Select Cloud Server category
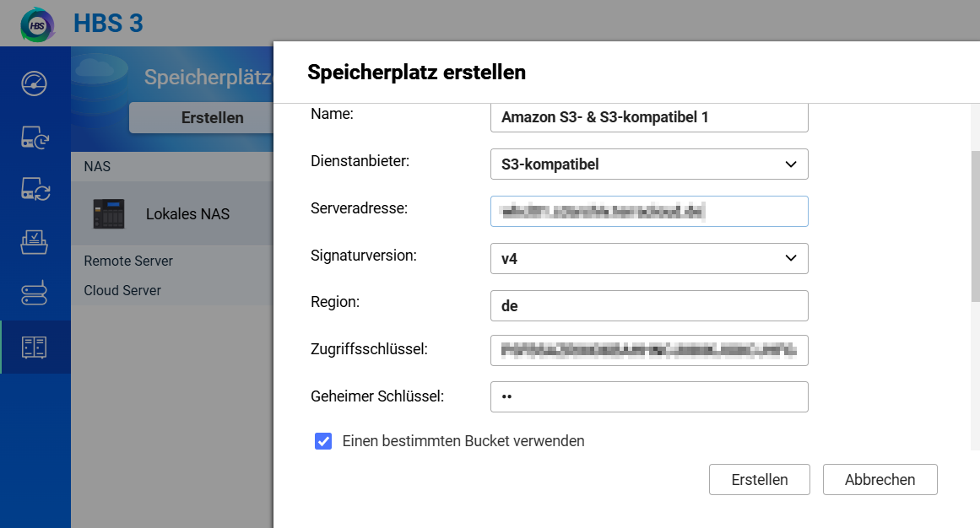The image size is (980, 528). (x=122, y=290)
